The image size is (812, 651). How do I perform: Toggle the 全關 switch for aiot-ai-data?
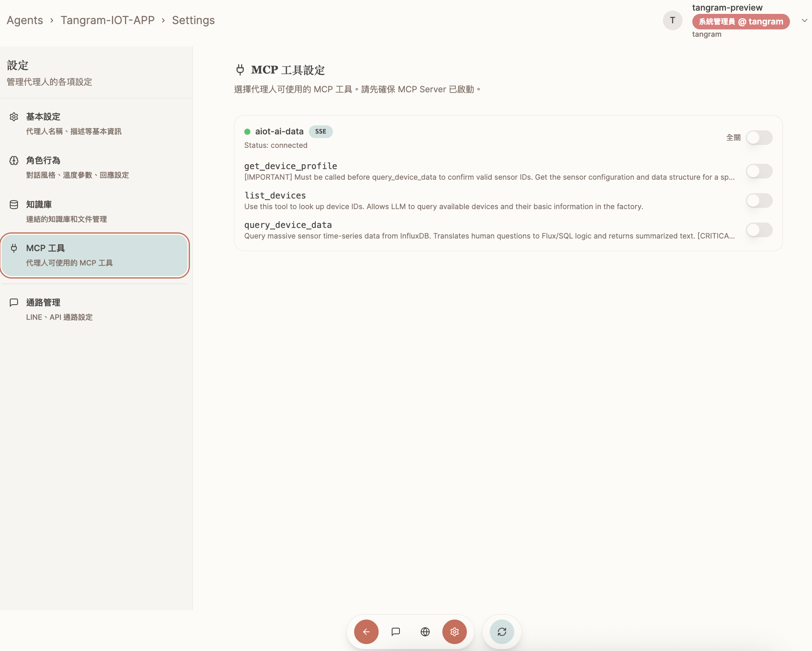[759, 138]
